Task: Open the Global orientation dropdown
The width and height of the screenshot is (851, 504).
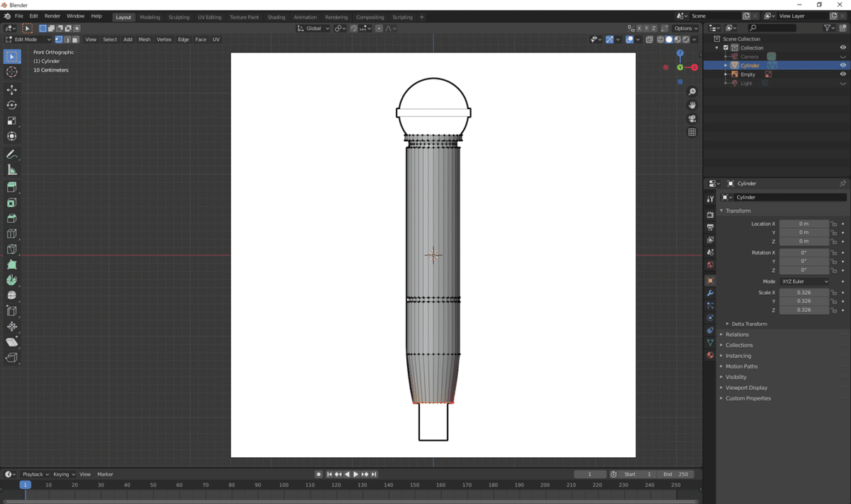Action: point(313,28)
